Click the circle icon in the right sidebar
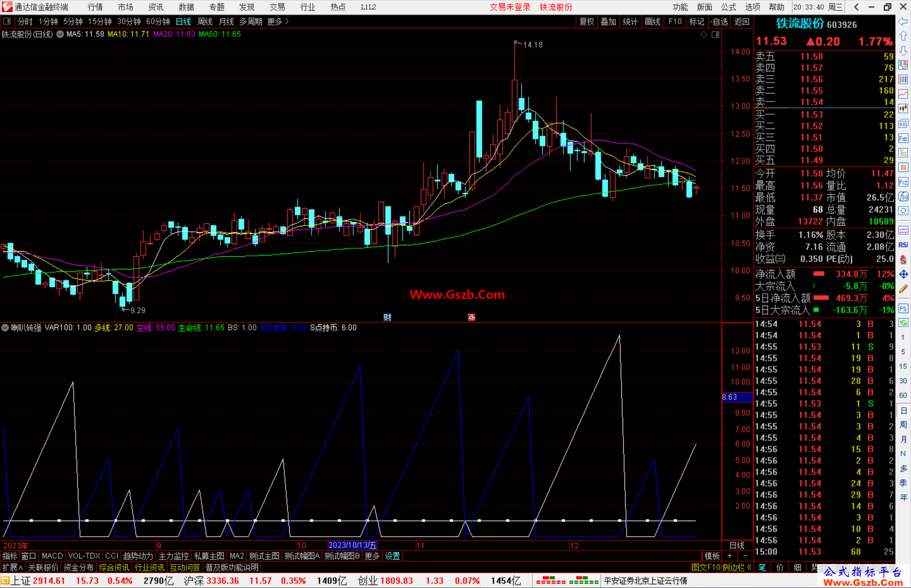 pos(903,211)
